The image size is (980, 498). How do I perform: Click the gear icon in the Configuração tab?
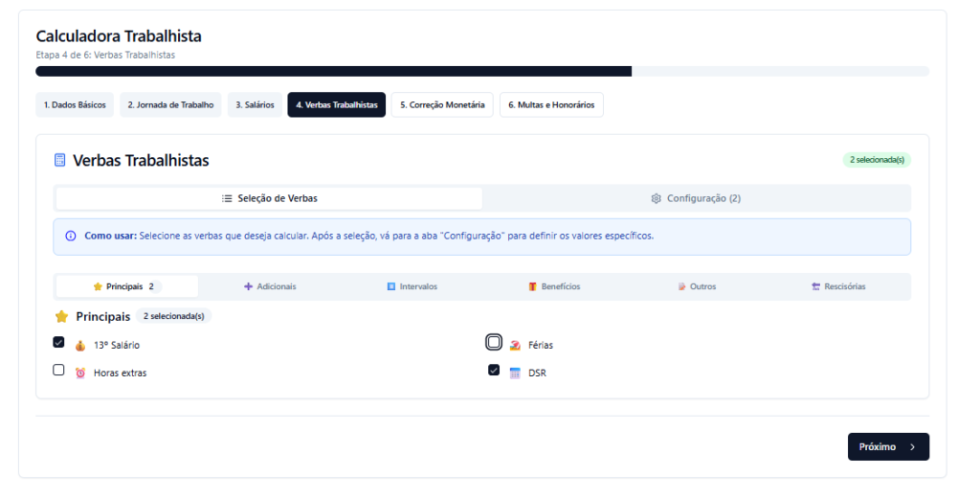click(x=656, y=198)
